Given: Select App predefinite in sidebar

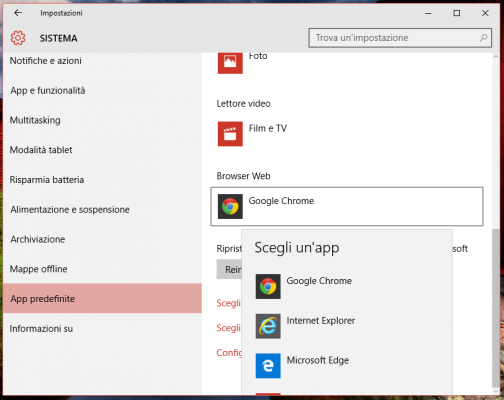Looking at the screenshot, I should (x=102, y=298).
